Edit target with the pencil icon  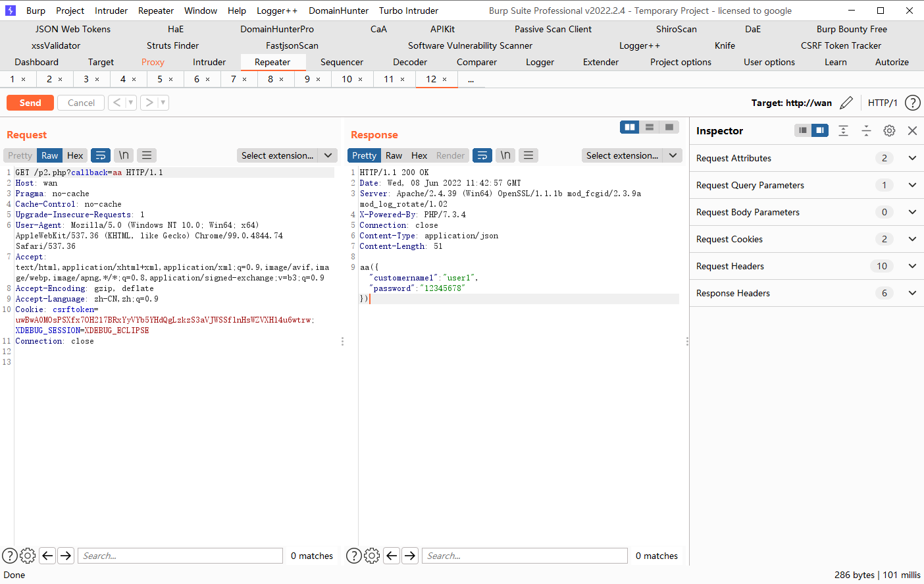(846, 103)
